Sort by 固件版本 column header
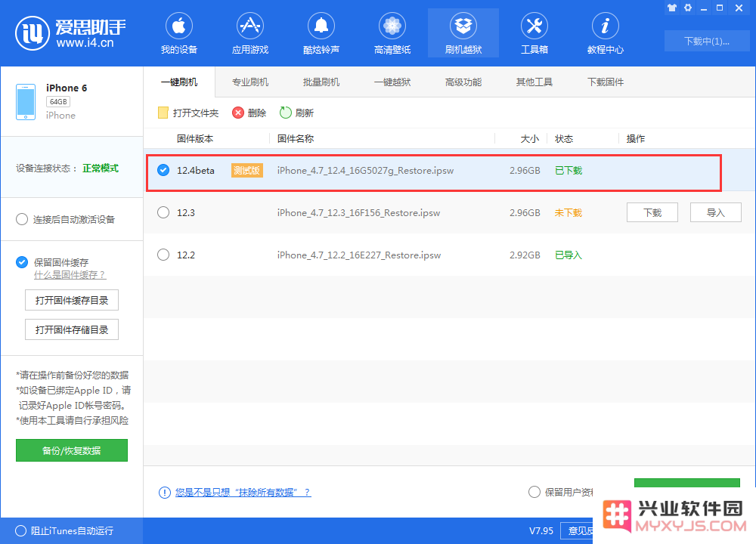 tap(195, 139)
